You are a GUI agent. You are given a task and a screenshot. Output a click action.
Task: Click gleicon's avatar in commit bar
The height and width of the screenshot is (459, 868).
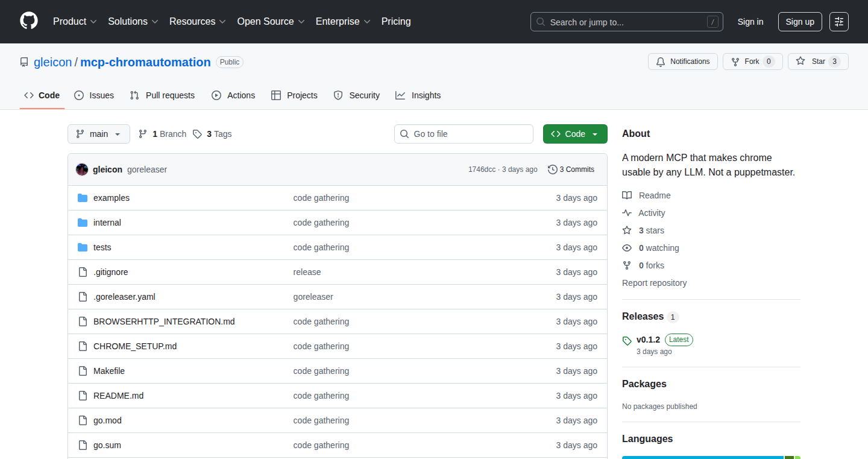tap(82, 169)
